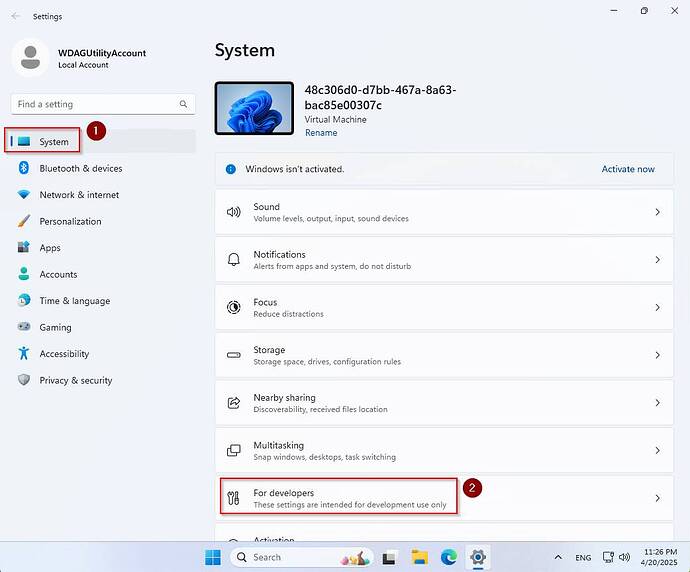690x572 pixels.
Task: Click the Rename link
Action: [321, 132]
